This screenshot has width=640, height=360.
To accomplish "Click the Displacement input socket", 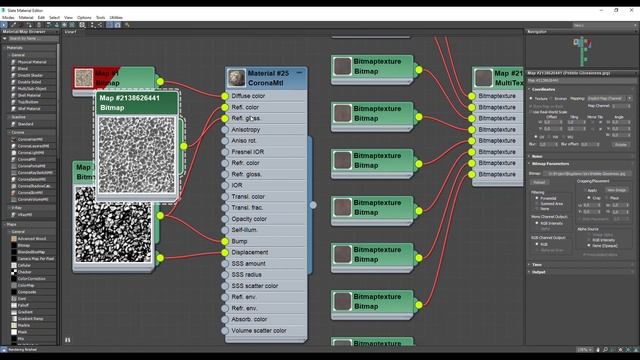I will 225,253.
